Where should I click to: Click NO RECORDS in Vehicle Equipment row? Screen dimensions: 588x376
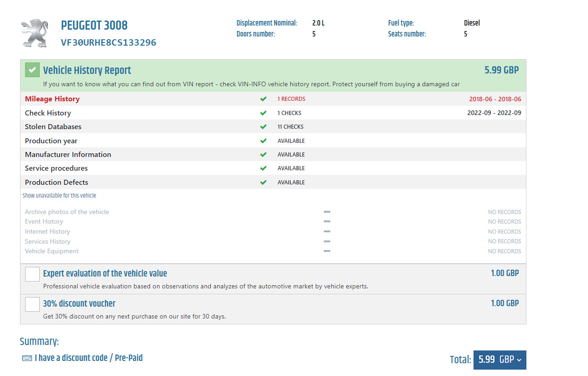pyautogui.click(x=505, y=251)
